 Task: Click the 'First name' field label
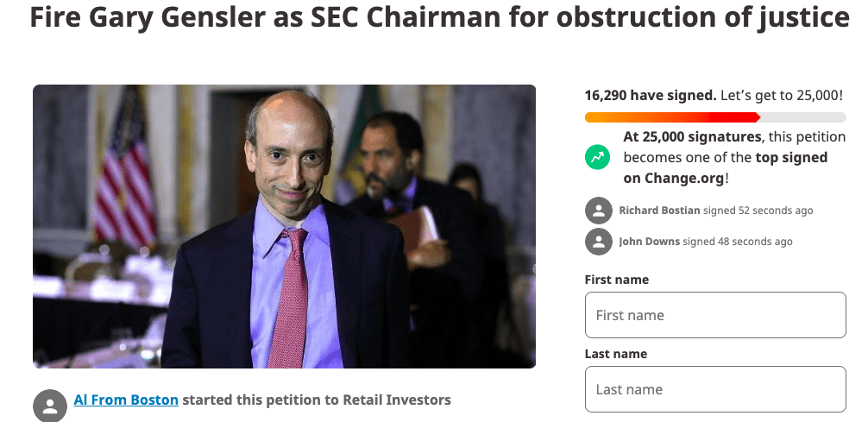(617, 280)
